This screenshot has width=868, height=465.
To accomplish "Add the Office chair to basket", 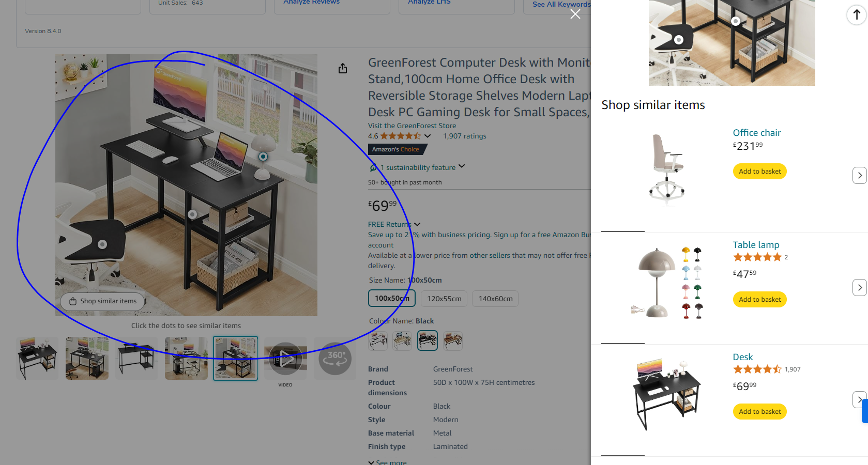I will tap(759, 172).
